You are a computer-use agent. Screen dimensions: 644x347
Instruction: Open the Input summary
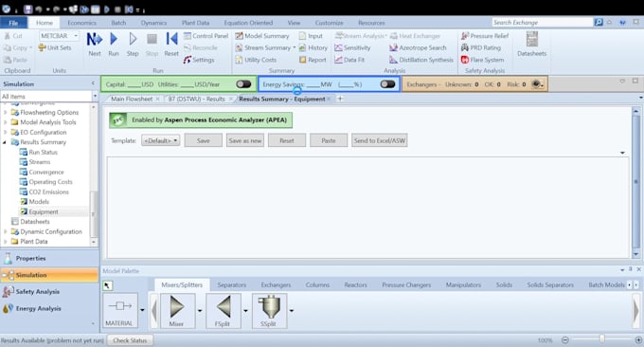[311, 36]
